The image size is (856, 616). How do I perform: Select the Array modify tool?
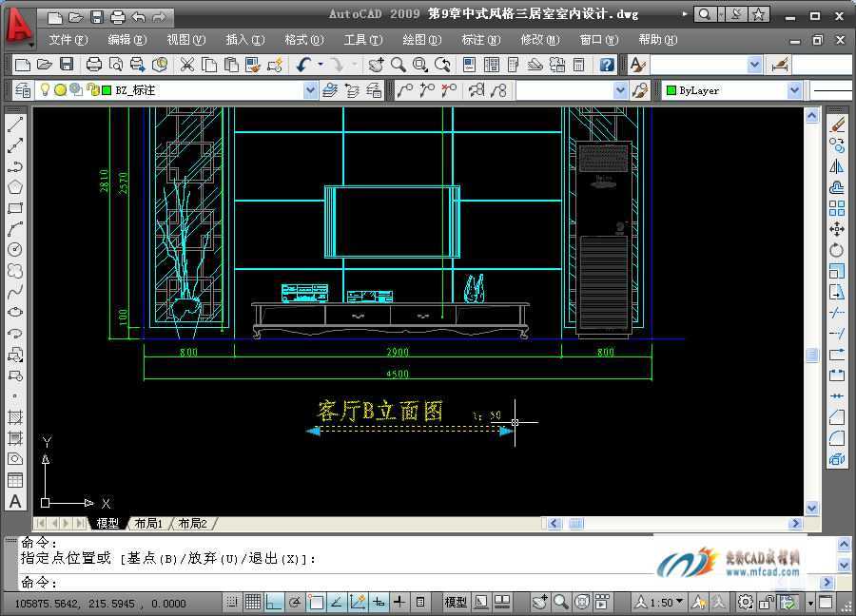point(837,208)
